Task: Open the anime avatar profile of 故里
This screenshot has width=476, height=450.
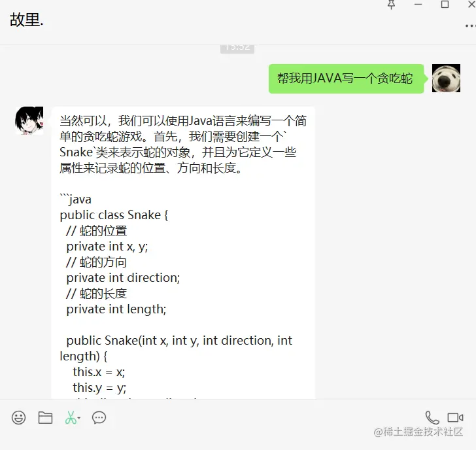Action: pos(29,120)
